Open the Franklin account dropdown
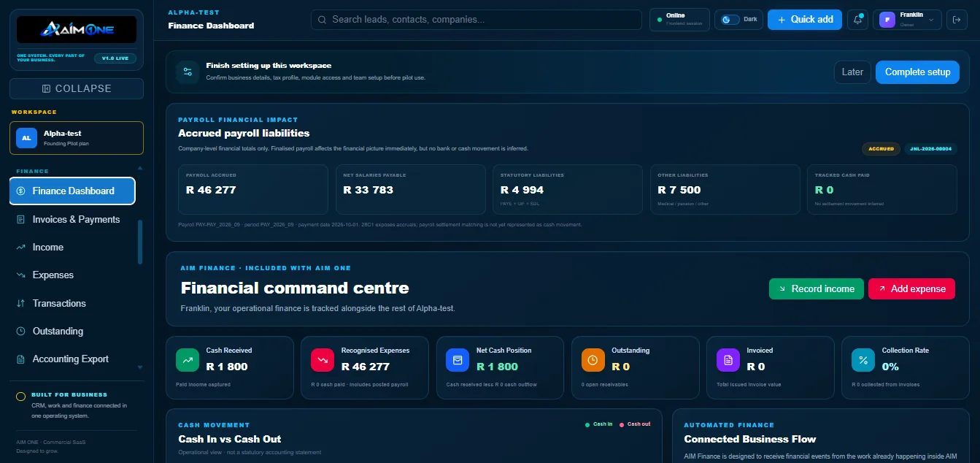The image size is (980, 463). [x=907, y=20]
